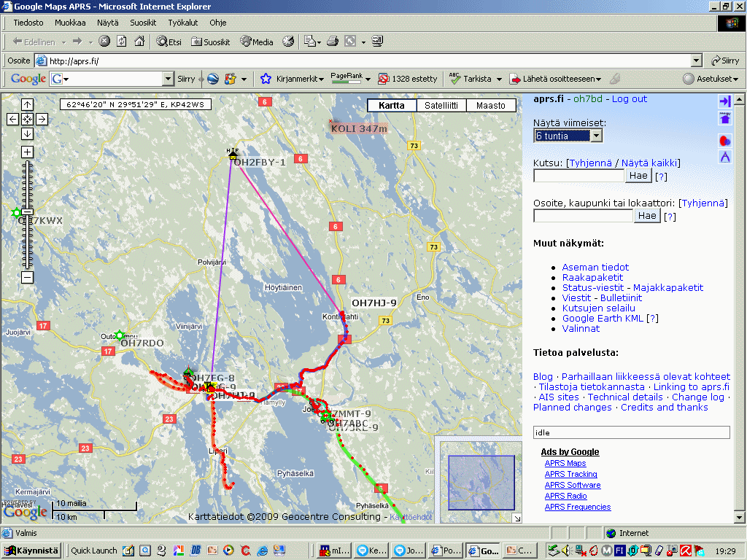The width and height of the screenshot is (747, 560).
Task: Click the map zoom-in plus button
Action: 27,152
